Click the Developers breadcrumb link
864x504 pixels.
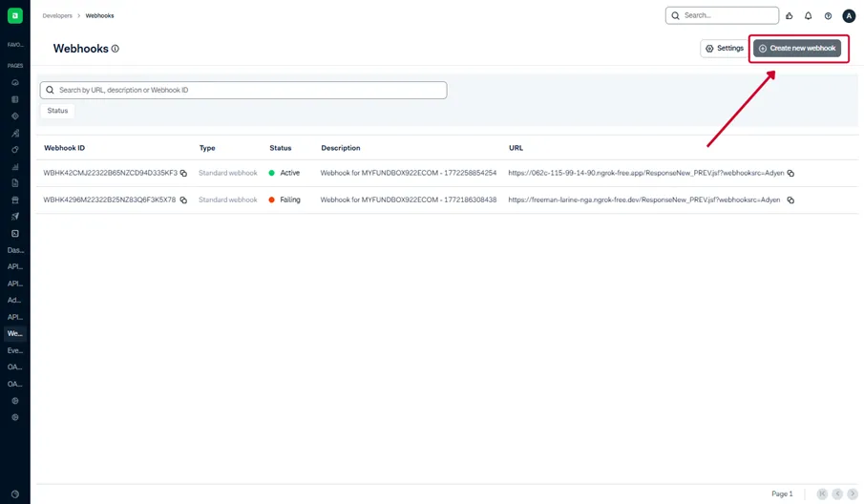57,16
